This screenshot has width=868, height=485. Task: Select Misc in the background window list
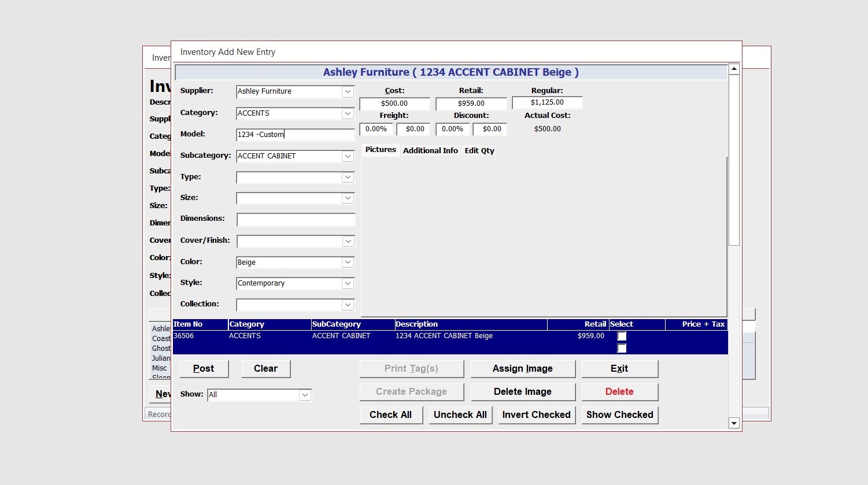160,368
